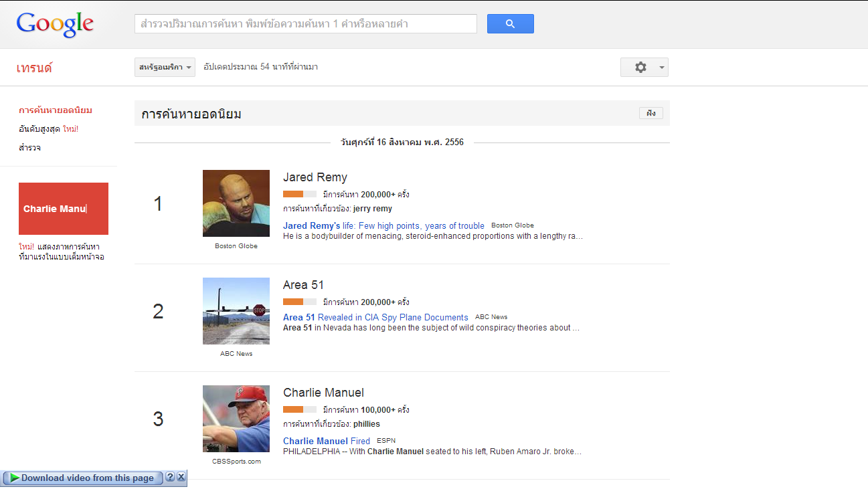Click related search jerry remy

click(x=373, y=209)
